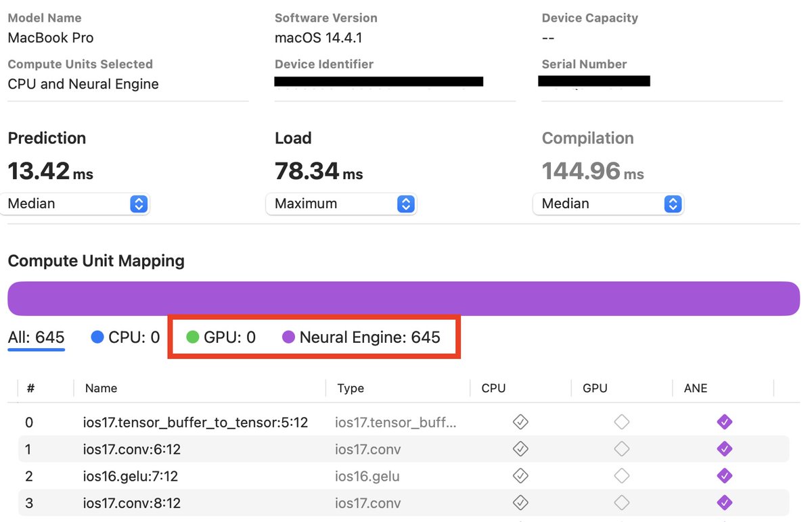Click the GPU diamond for ios16.gelu:7:12
This screenshot has width=812, height=522.
tap(621, 475)
